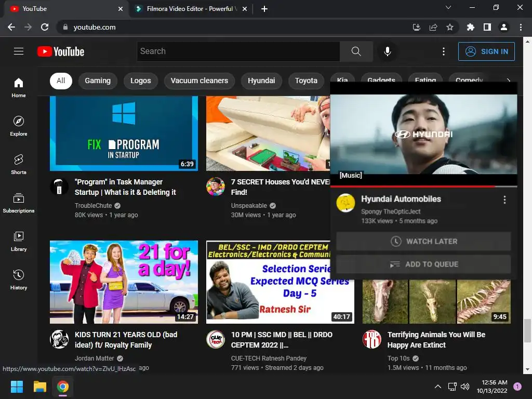Image resolution: width=532 pixels, height=399 pixels.
Task: Click the page vertical scrollbar thumb
Action: tap(527, 331)
